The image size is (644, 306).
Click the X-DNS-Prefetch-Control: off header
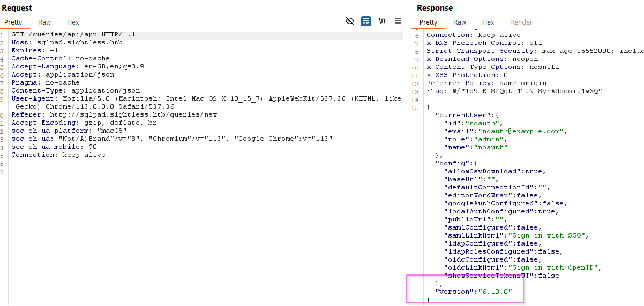[x=484, y=43]
